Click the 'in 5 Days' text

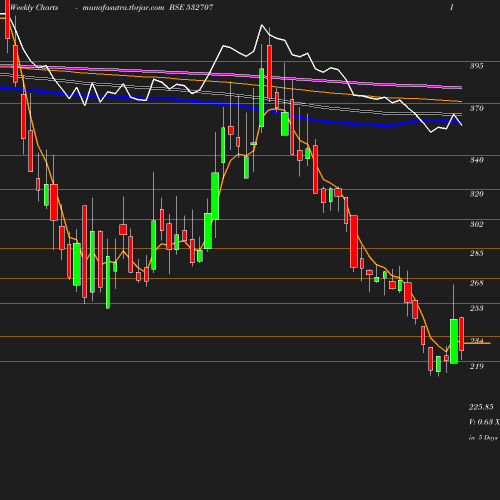click(x=483, y=438)
